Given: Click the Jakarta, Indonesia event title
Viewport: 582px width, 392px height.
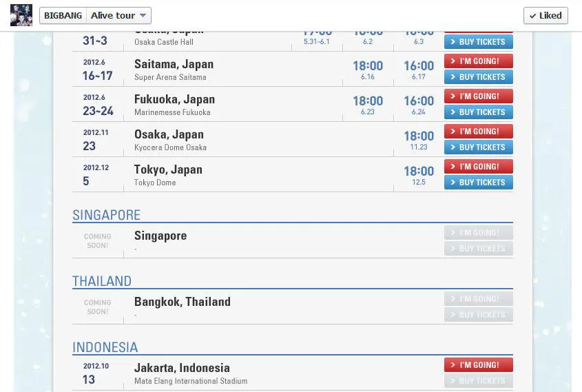Looking at the screenshot, I should 182,368.
